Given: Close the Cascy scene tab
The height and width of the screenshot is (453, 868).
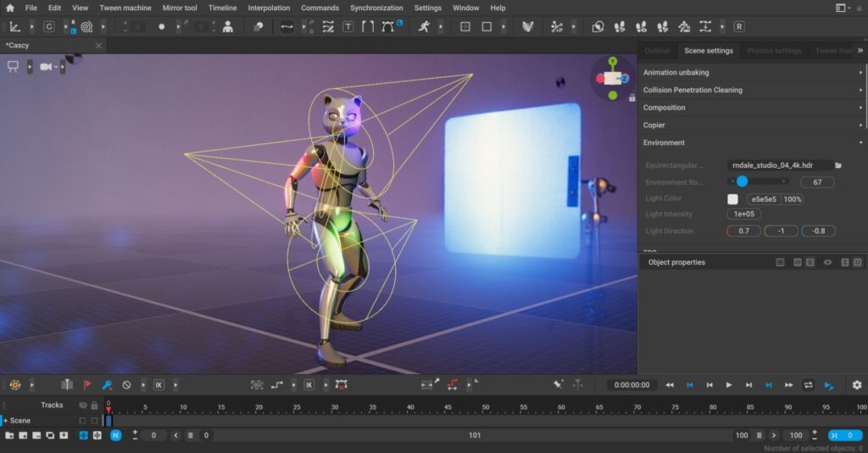Looking at the screenshot, I should [x=98, y=46].
